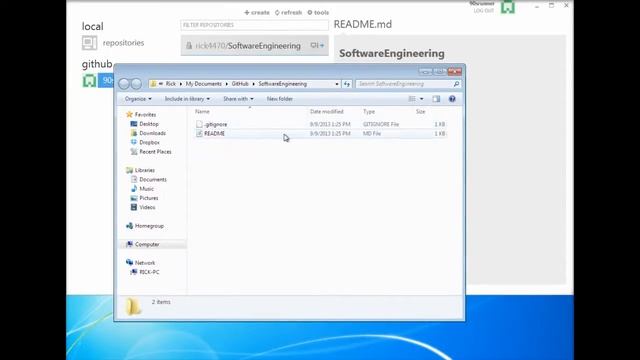This screenshot has width=640, height=360.
Task: Click the Homegroup icon in the navigation pane
Action: (x=129, y=226)
